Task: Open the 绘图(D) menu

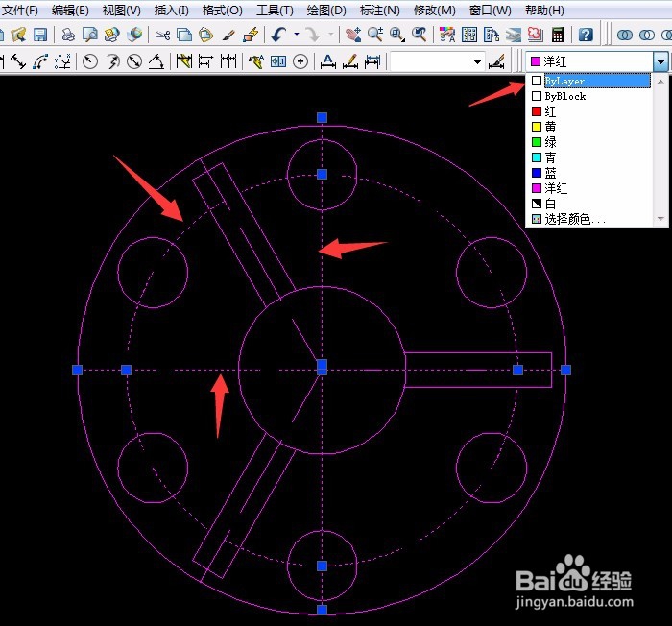Action: (326, 10)
